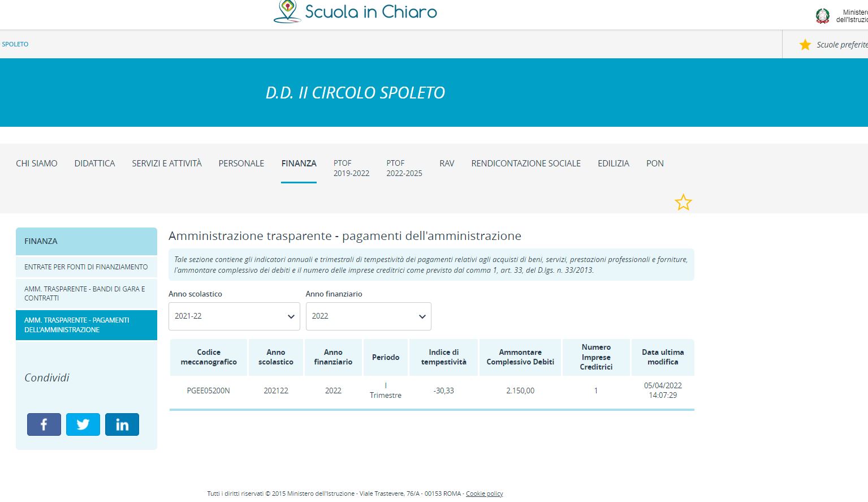Click the Ministero dell'Istruzione emblem

pos(823,16)
